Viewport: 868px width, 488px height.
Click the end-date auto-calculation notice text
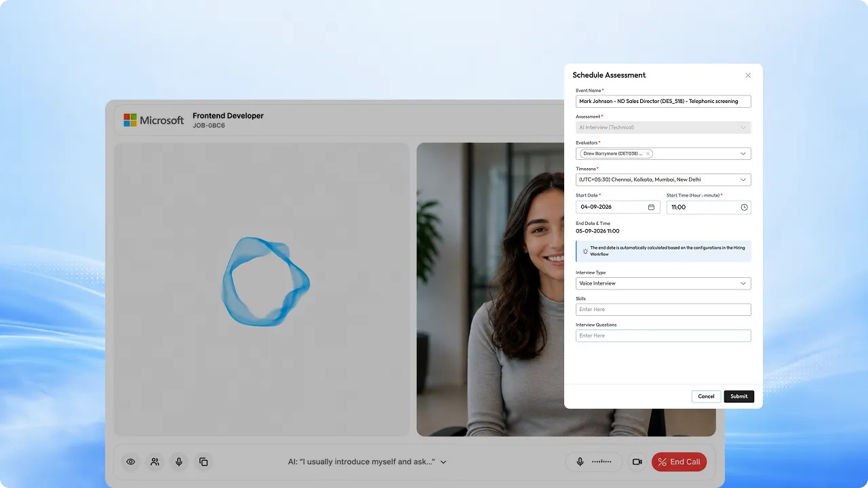coord(667,251)
